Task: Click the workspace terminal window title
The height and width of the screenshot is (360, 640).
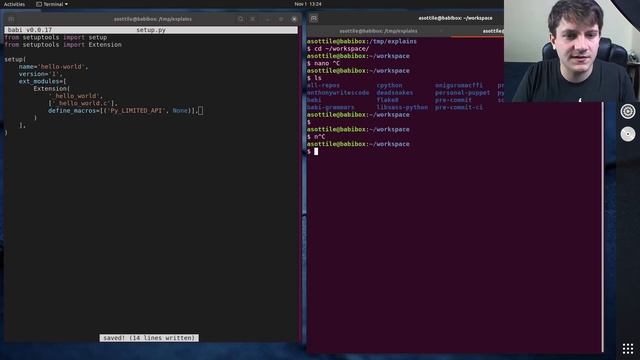Action: pos(455,18)
